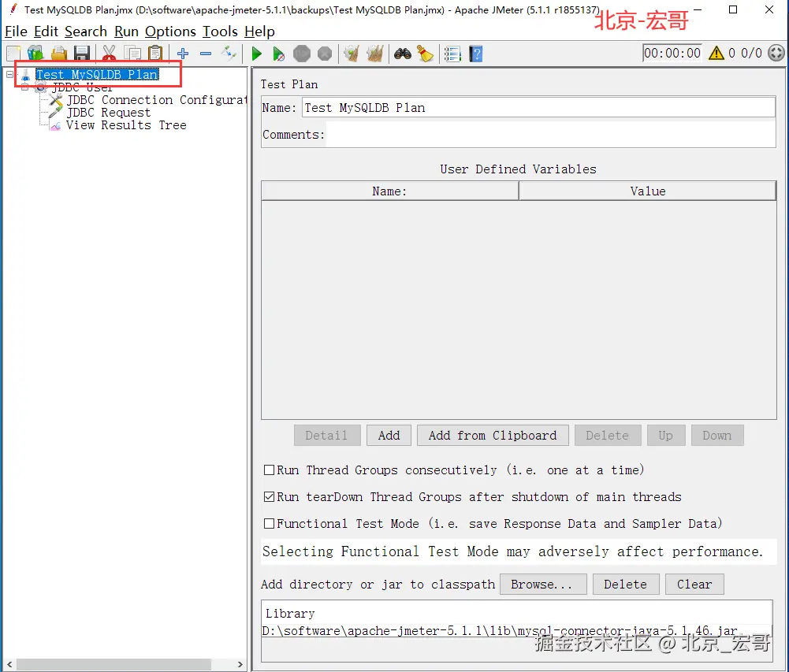Select View Results Tree in the tree
Viewport: 789px width, 672px height.
point(126,125)
